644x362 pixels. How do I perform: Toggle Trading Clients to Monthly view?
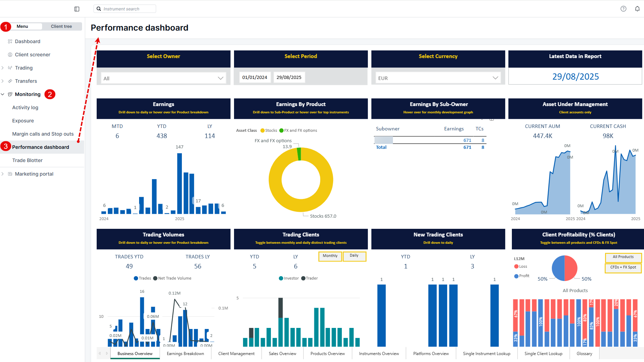coord(330,256)
